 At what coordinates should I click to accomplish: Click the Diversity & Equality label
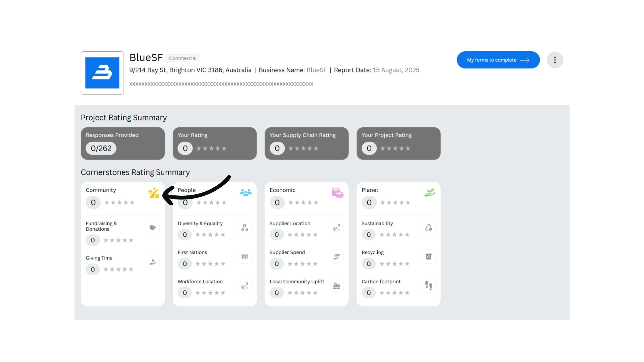[200, 224]
